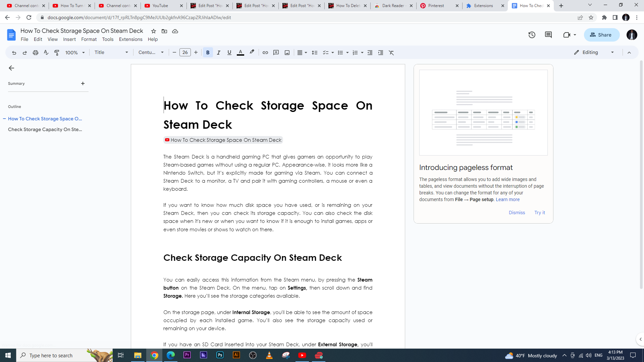Show side panel with arrow button
This screenshot has height=362, width=644.
click(640, 339)
